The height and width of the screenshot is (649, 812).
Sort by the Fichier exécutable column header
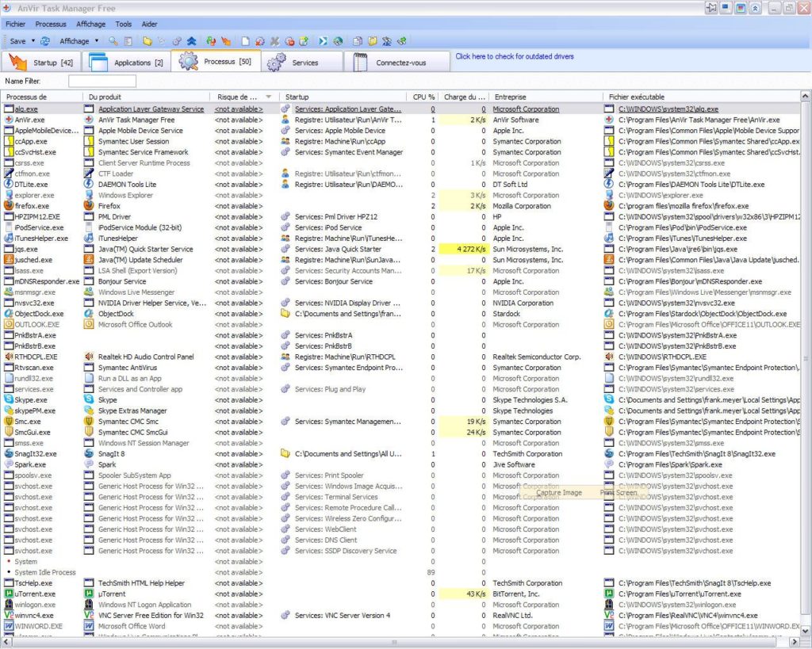coord(702,97)
